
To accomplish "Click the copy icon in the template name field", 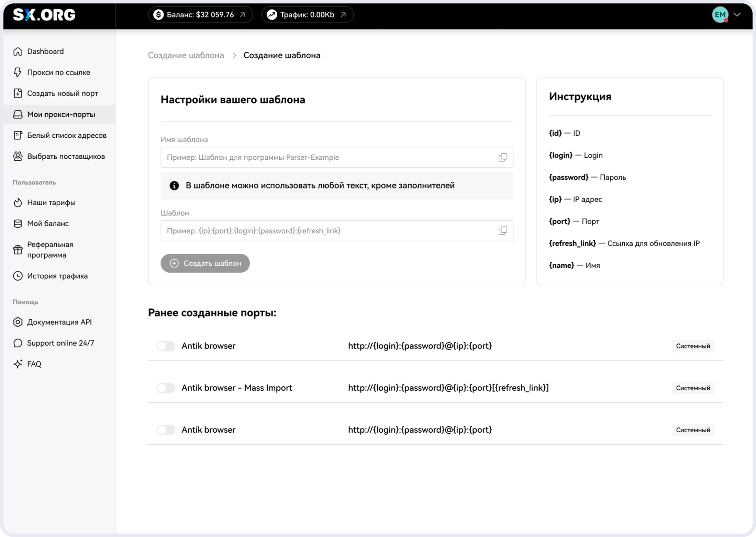I will point(502,157).
